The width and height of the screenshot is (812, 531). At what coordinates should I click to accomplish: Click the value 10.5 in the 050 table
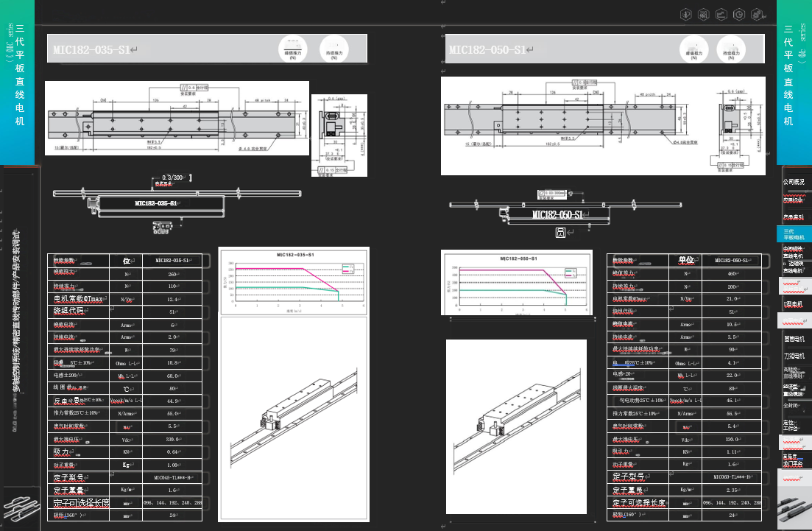tap(732, 324)
